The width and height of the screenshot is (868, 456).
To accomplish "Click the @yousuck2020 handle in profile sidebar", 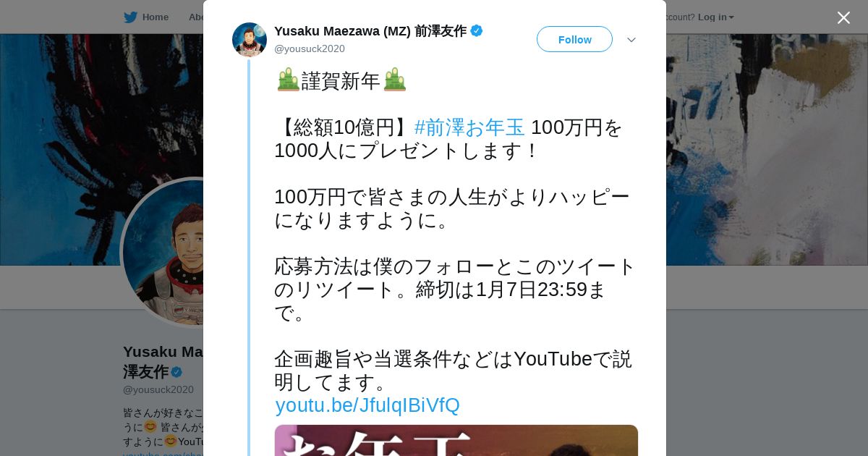I will click(158, 389).
